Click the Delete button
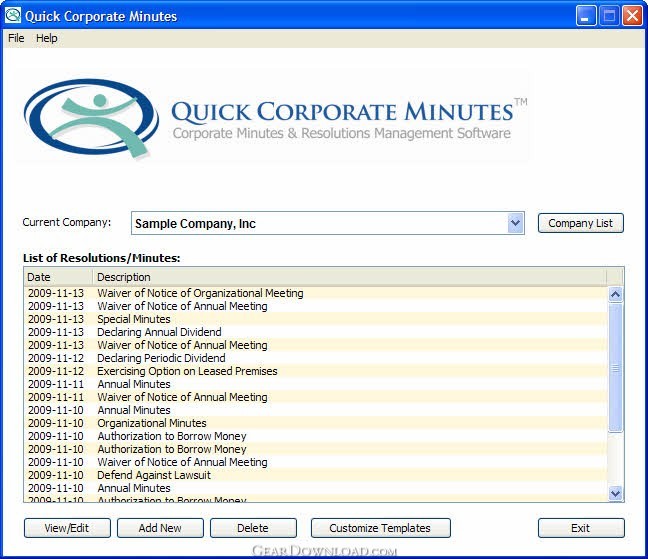Image resolution: width=648 pixels, height=559 pixels. pos(253,528)
